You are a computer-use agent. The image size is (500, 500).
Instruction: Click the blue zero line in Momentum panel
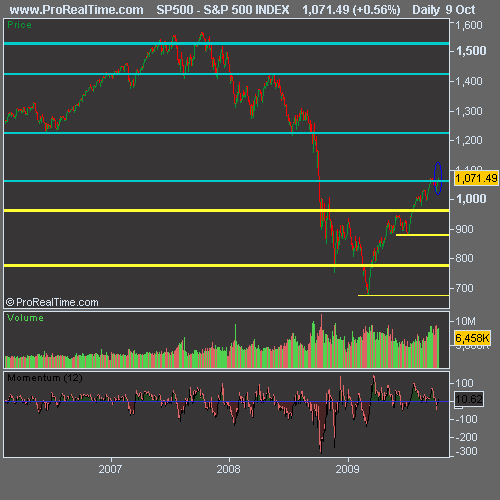click(x=226, y=401)
